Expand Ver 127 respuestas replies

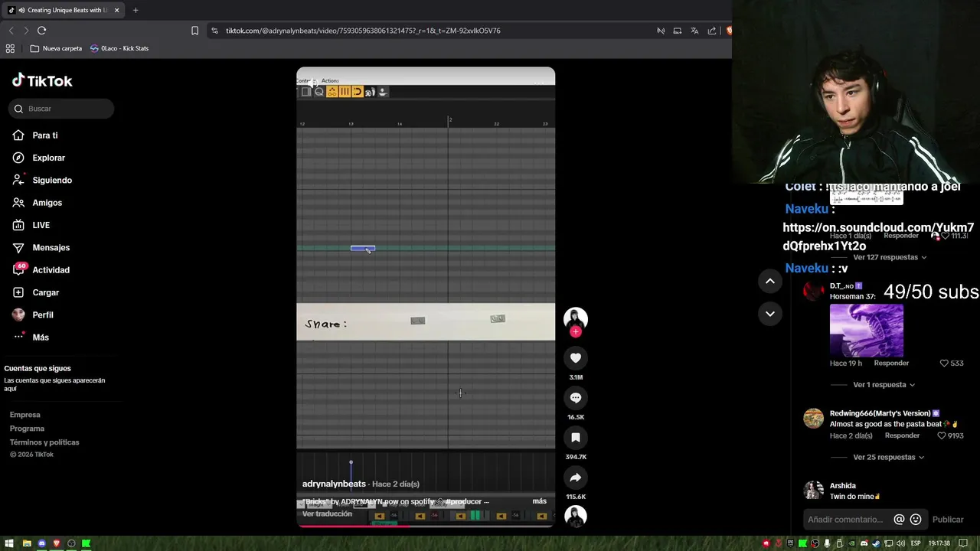890,257
